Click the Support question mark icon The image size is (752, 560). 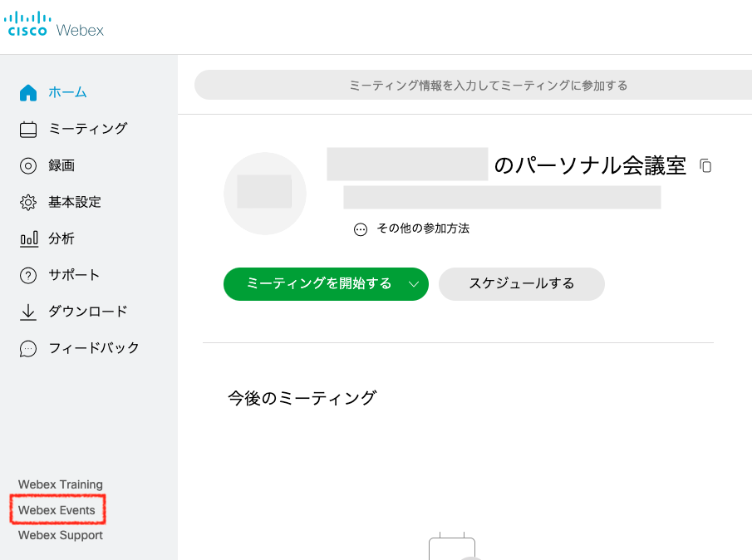[27, 276]
